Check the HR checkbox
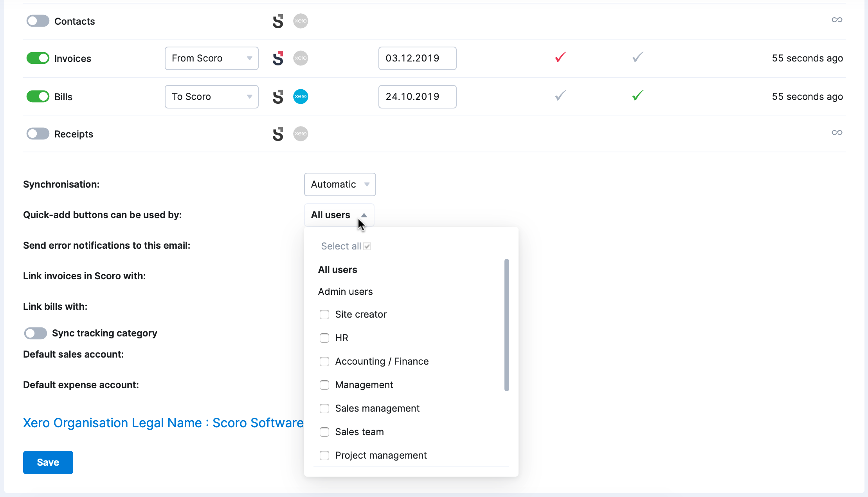Viewport: 868px width, 497px height. (x=324, y=338)
